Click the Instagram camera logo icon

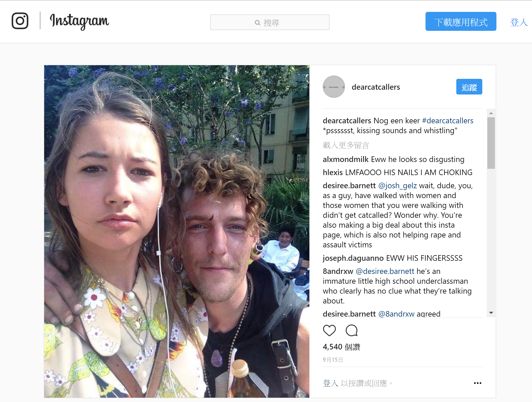(20, 21)
